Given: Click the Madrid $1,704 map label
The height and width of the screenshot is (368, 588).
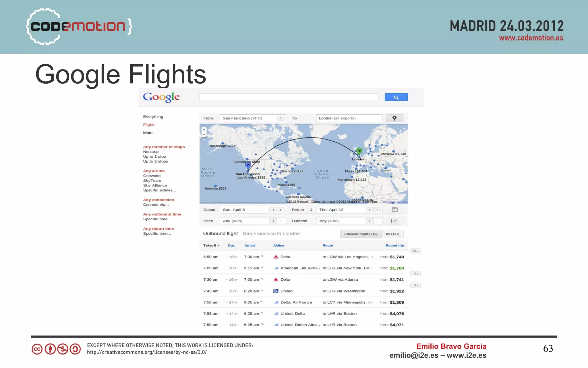Looking at the screenshot, I should 356,171.
